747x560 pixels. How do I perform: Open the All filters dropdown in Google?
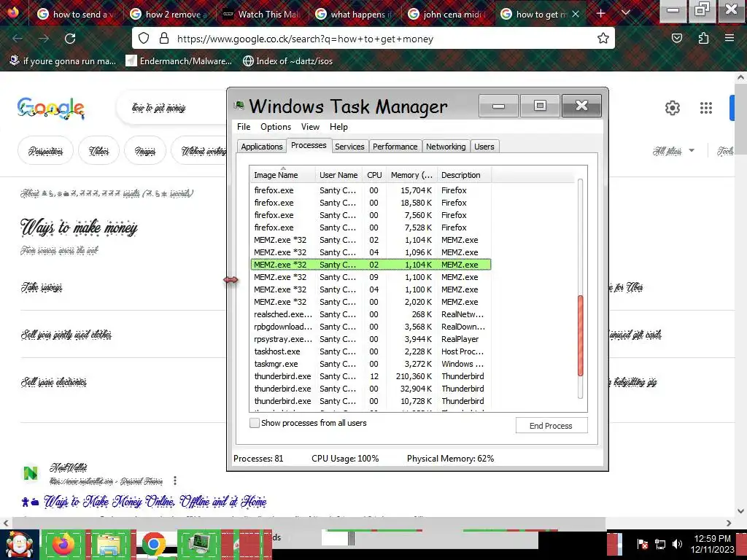coord(673,151)
